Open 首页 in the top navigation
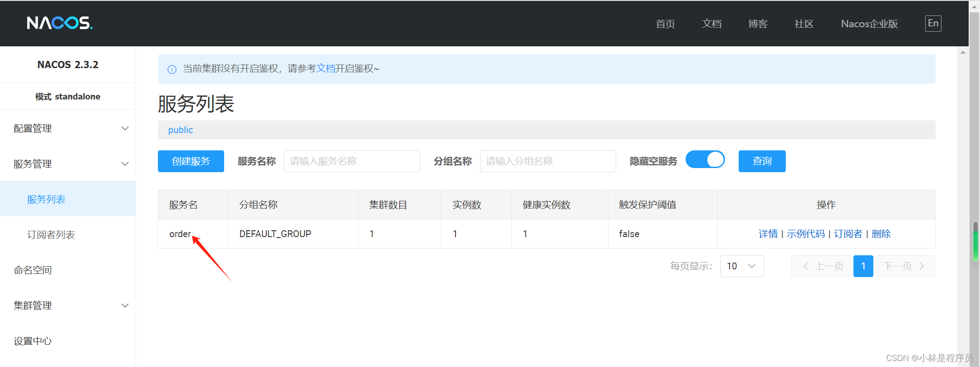 click(665, 24)
